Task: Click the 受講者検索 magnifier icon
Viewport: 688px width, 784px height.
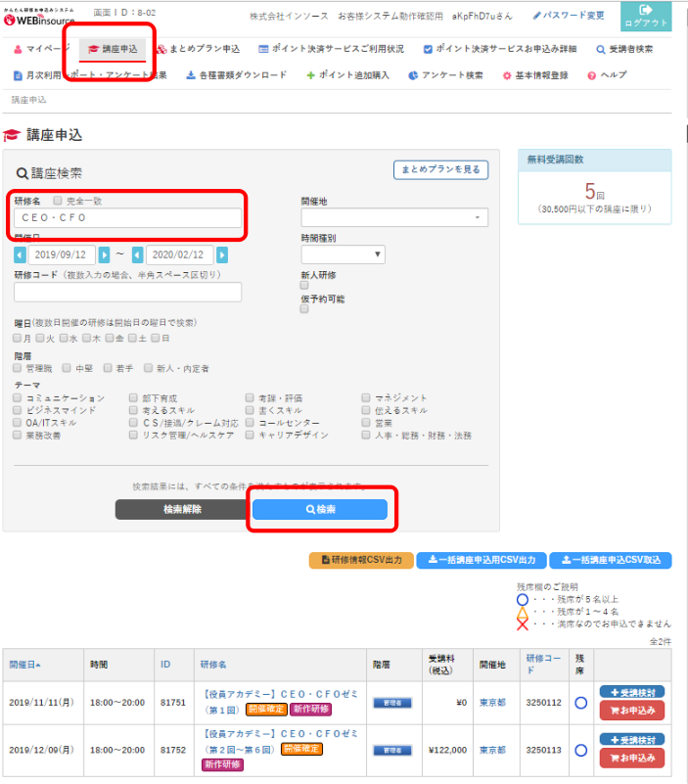Action: 601,49
